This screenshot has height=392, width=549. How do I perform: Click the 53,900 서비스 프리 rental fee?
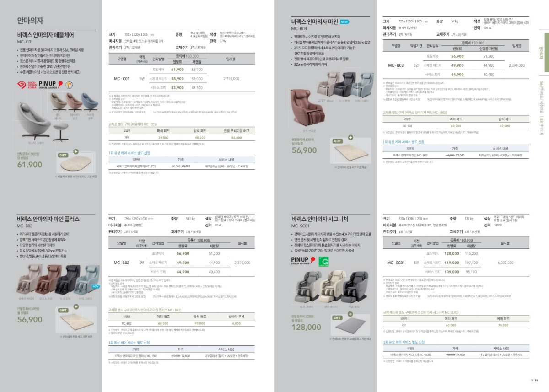(x=177, y=87)
